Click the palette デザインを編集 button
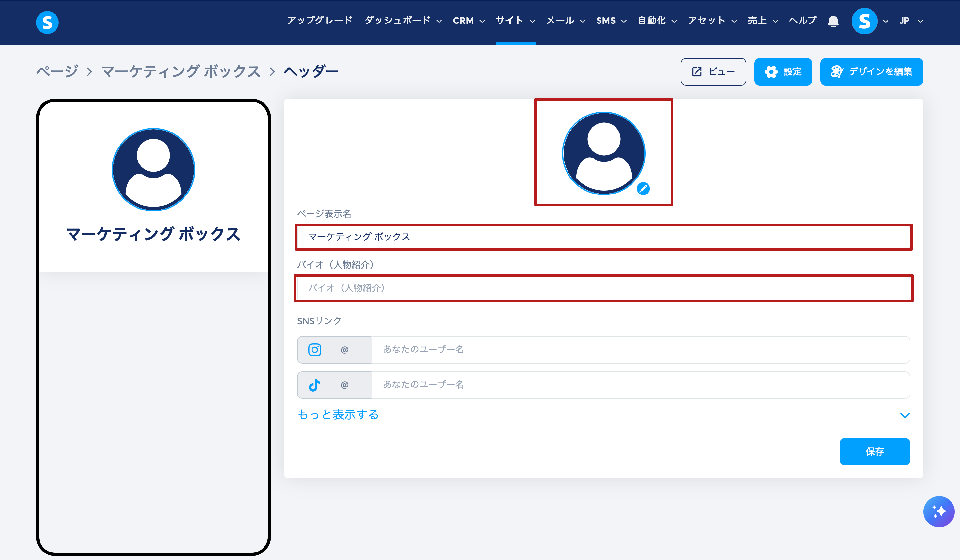Viewport: 960px width, 560px height. (x=871, y=71)
